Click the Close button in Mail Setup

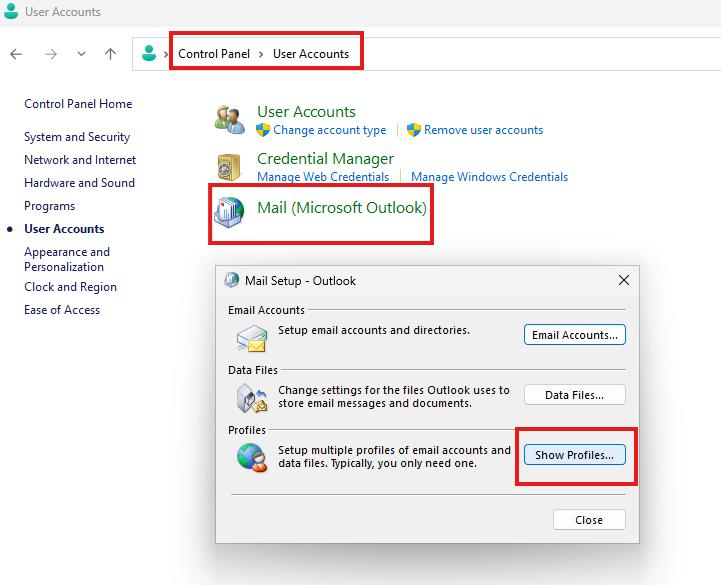coord(589,520)
